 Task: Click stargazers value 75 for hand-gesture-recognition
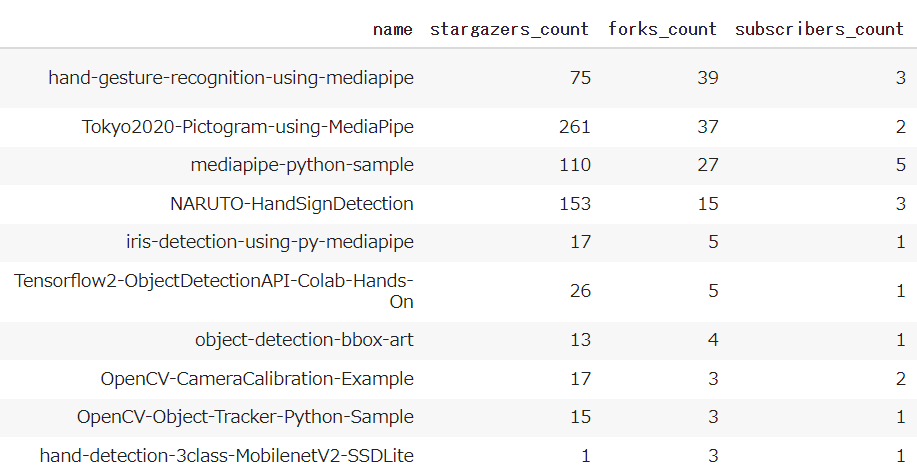pos(580,78)
